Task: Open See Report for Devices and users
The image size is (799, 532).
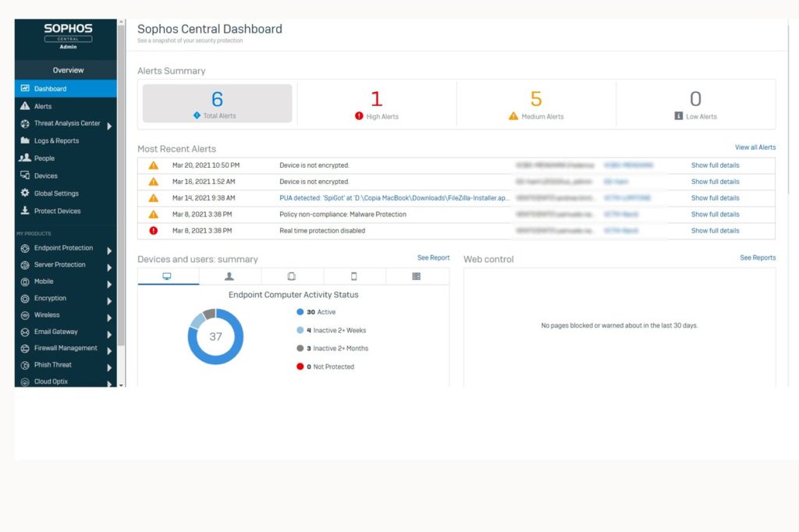Action: 433,258
